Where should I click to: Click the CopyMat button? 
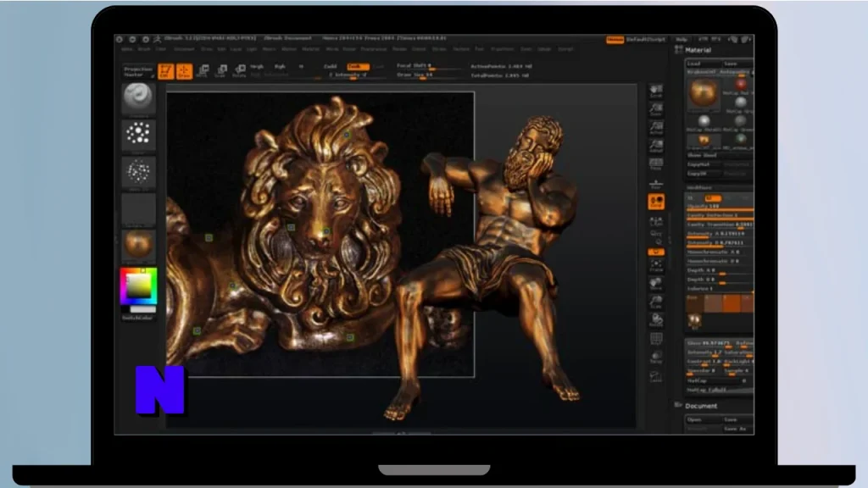(702, 165)
